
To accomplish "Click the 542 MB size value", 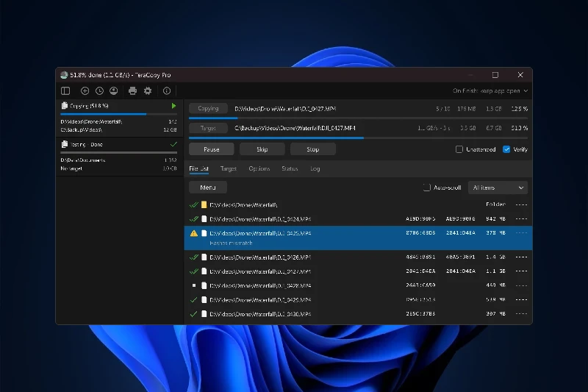I will 495,218.
